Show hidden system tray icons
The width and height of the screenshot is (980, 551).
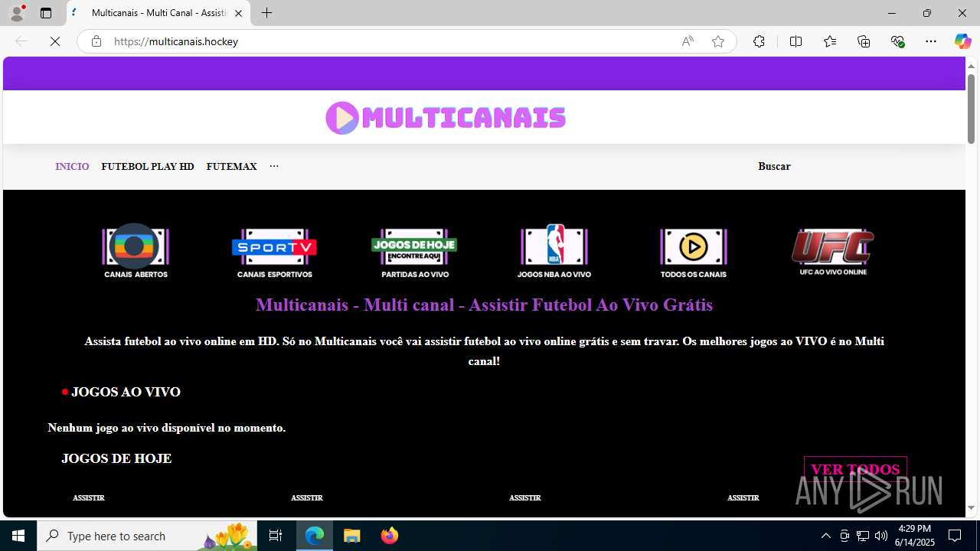[x=826, y=536]
